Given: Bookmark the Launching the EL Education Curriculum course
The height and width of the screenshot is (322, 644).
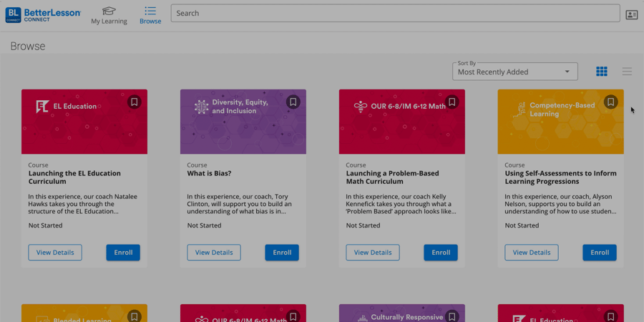Looking at the screenshot, I should tap(135, 102).
